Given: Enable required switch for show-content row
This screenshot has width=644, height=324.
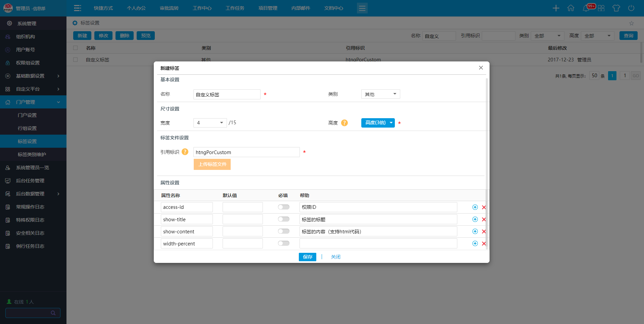Looking at the screenshot, I should (x=283, y=231).
